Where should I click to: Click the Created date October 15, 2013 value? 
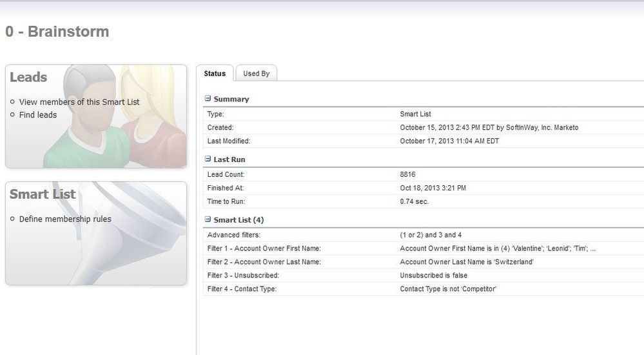tap(489, 128)
